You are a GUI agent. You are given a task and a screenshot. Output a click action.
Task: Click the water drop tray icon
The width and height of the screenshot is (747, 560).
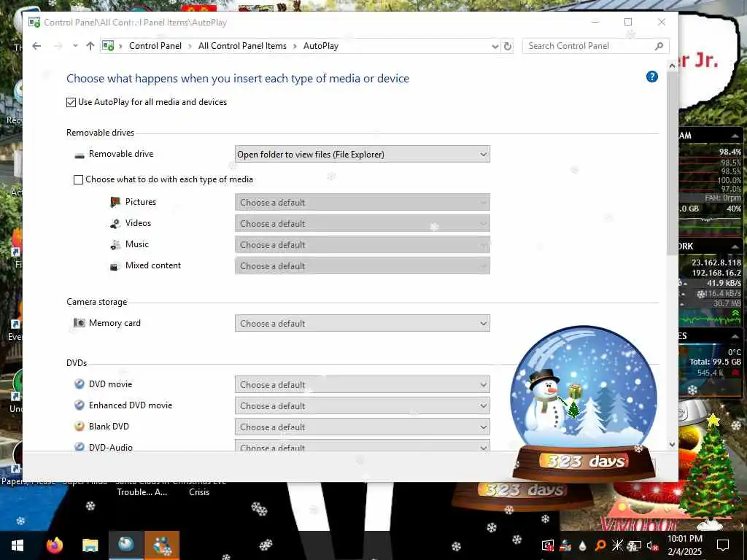tap(583, 545)
